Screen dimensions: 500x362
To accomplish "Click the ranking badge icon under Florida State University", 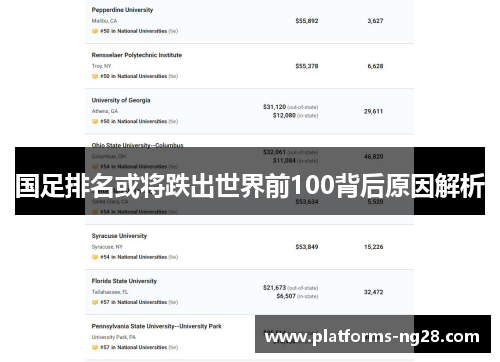I will tap(95, 302).
